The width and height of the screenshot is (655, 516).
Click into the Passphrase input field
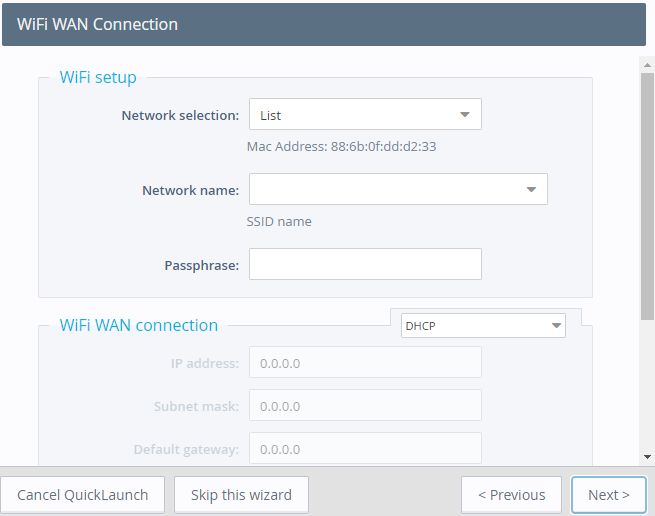click(x=365, y=265)
